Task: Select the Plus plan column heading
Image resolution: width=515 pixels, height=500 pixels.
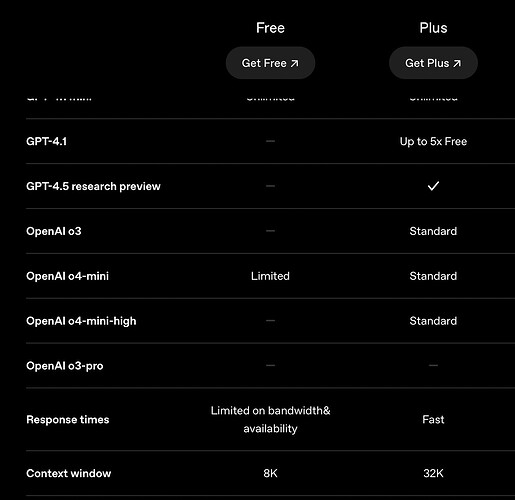Action: (x=433, y=28)
